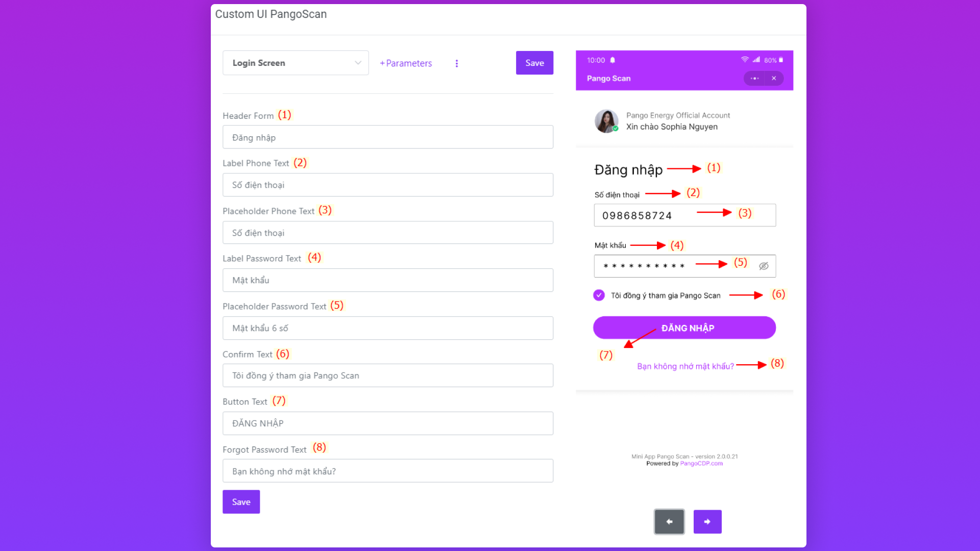980x551 pixels.
Task: Click the top Save button
Action: (534, 63)
